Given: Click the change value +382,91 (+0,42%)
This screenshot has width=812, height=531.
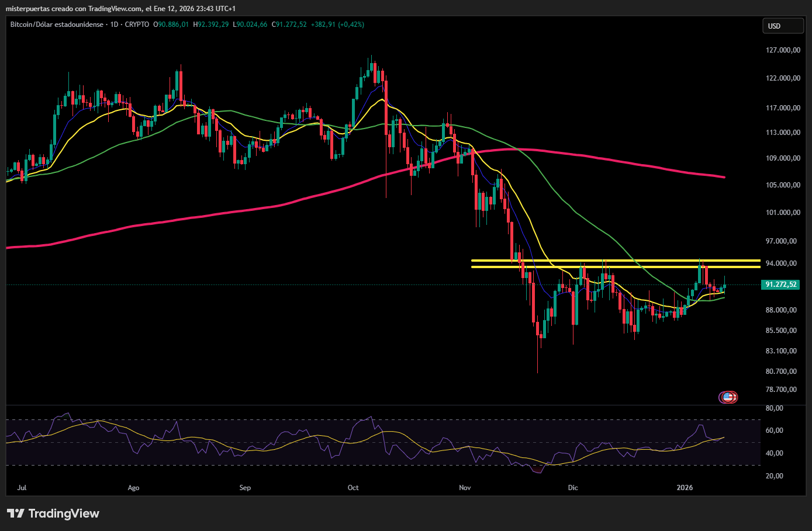Looking at the screenshot, I should pyautogui.click(x=337, y=25).
